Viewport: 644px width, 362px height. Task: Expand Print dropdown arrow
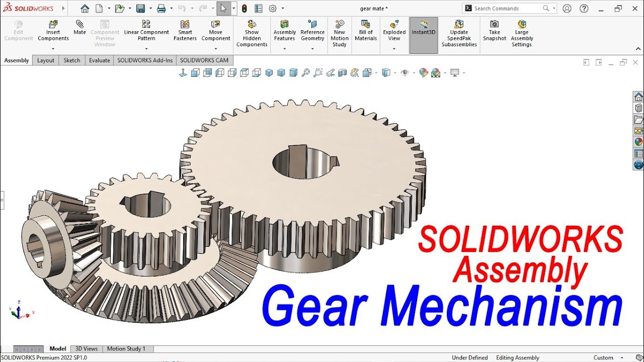point(172,9)
